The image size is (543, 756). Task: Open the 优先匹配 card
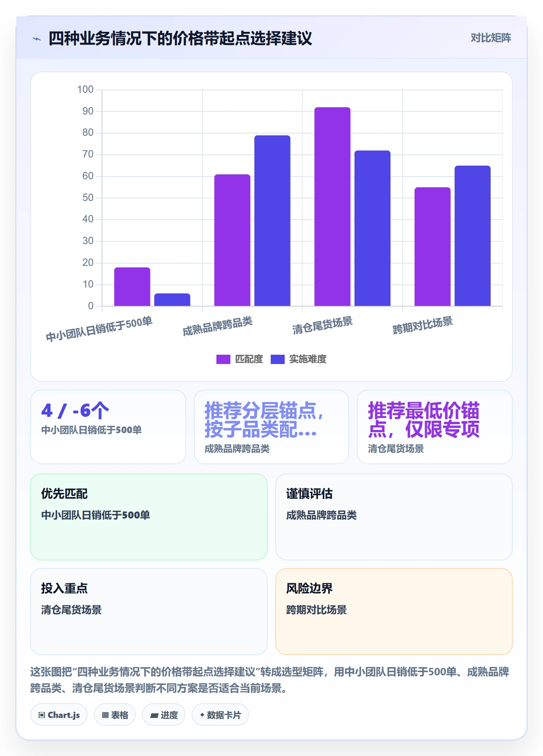[x=149, y=517]
